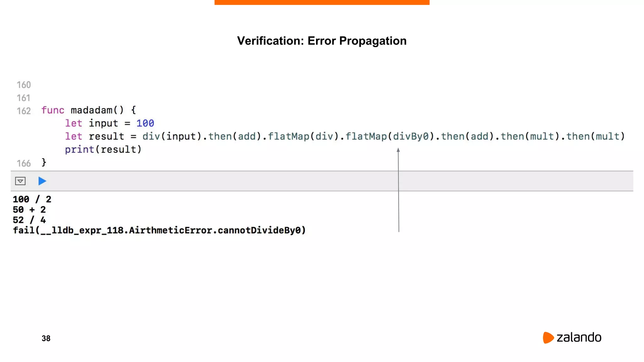Click div(input) call in result line

[172, 136]
